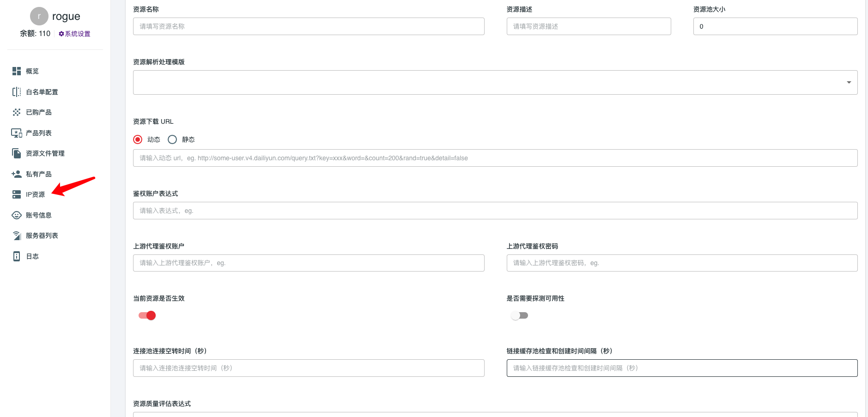Click the gear icon beside 系统设置
Viewport: 868px width, 417px height.
tap(61, 34)
